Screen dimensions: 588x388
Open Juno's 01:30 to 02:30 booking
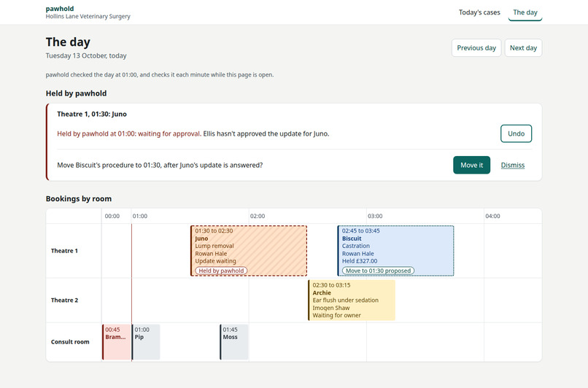pos(249,251)
